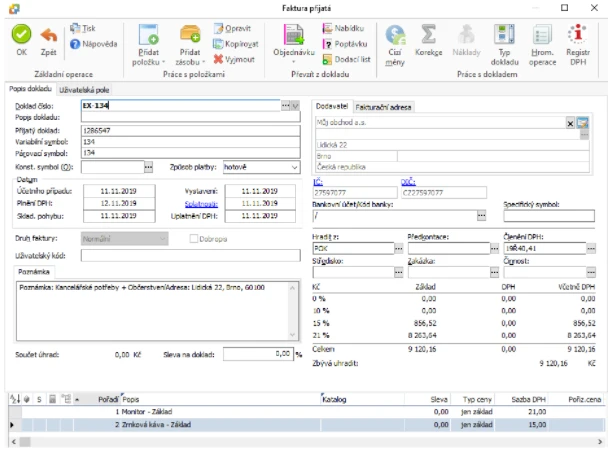Screen dimensions: 613x452
Task: Go back using the Zpět arrow
Action: 48,40
